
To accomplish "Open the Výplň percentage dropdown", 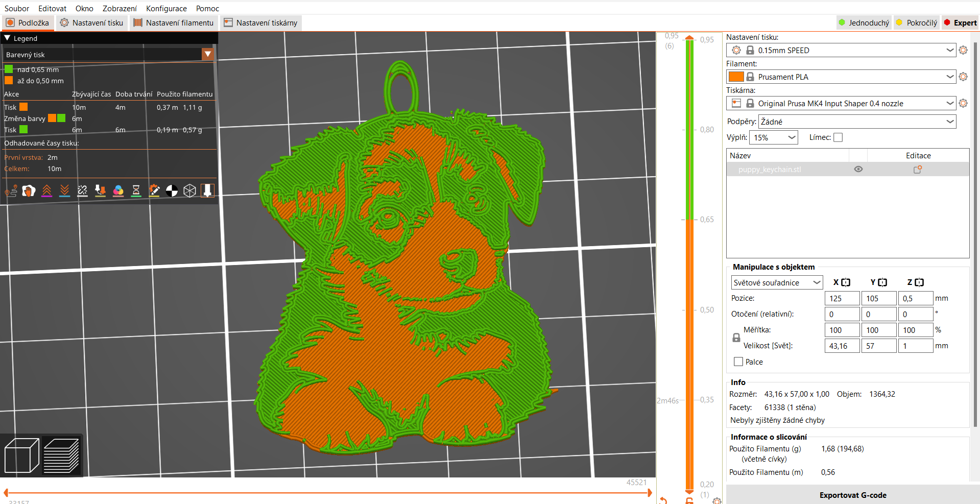I will click(x=773, y=137).
